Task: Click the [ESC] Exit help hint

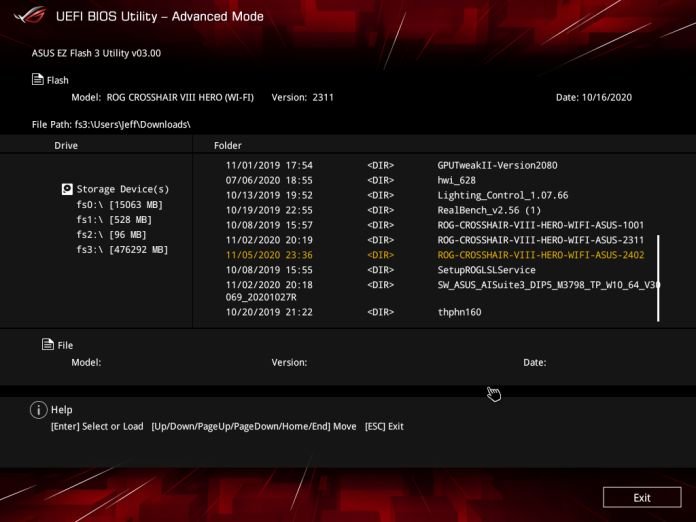Action: [x=384, y=427]
